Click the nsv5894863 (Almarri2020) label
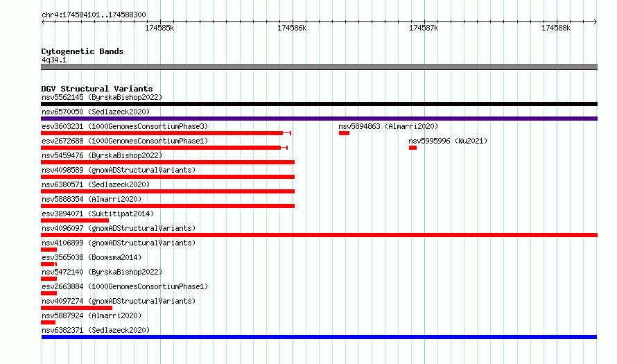Image resolution: width=617 pixels, height=364 pixels. point(388,126)
